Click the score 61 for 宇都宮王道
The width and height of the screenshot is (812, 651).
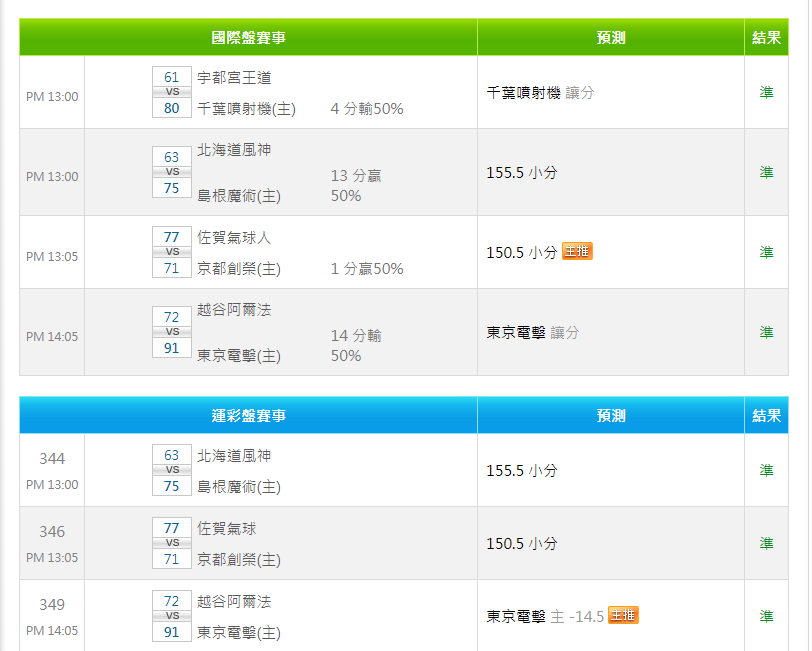click(x=172, y=77)
